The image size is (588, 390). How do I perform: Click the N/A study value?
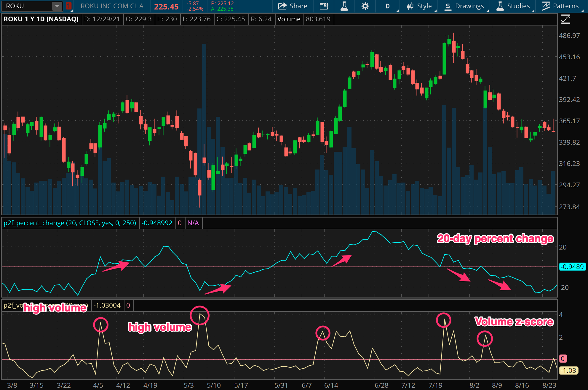[193, 223]
